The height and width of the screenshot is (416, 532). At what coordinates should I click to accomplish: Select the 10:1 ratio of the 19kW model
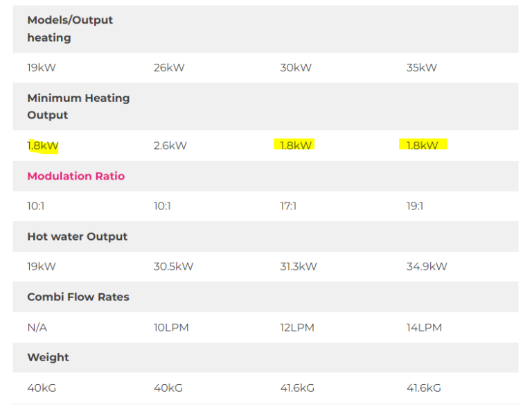click(35, 206)
